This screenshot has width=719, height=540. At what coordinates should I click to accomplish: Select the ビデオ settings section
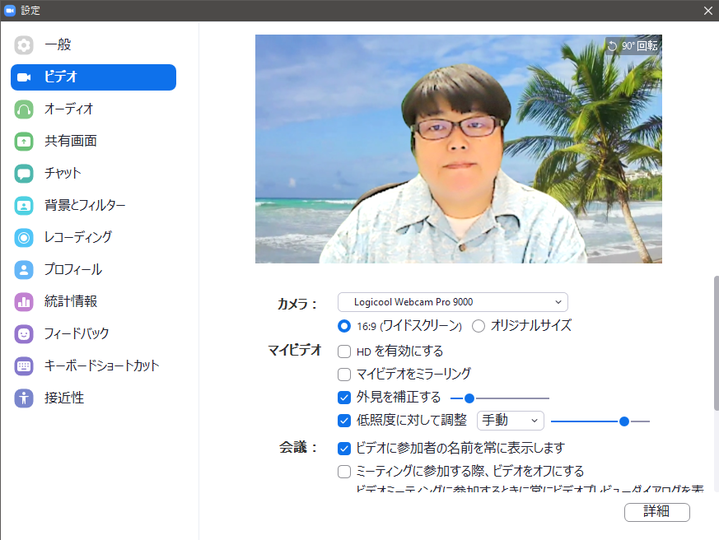[x=93, y=77]
